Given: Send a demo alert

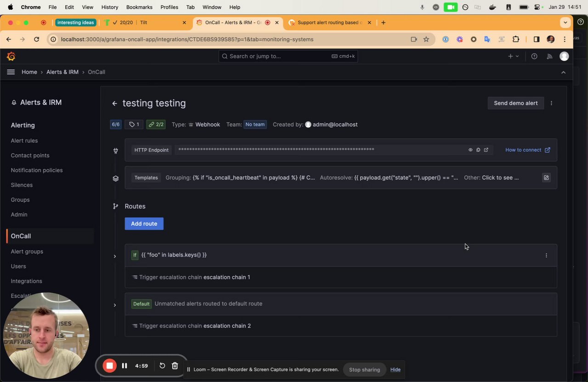Looking at the screenshot, I should pos(515,103).
